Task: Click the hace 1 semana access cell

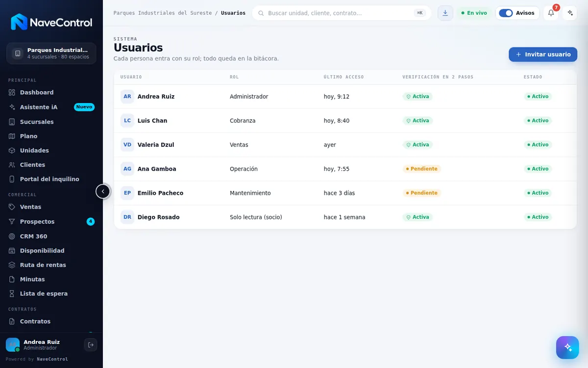Action: (x=344, y=217)
